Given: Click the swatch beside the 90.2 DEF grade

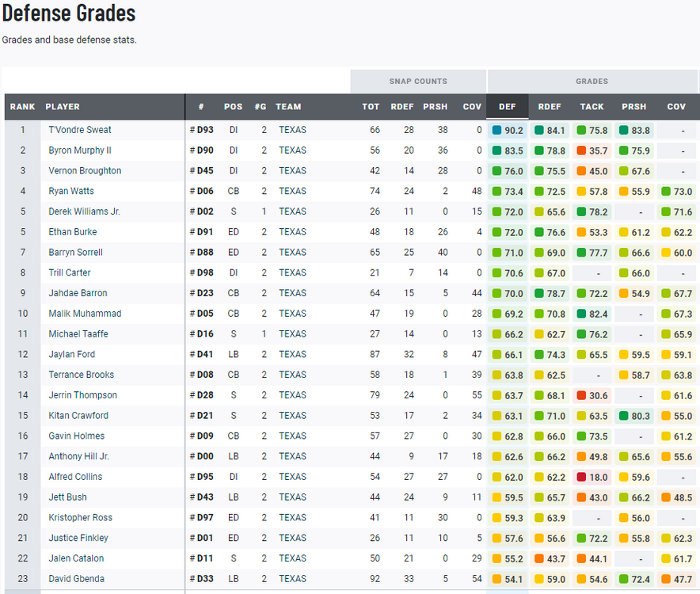Looking at the screenshot, I should click(496, 131).
